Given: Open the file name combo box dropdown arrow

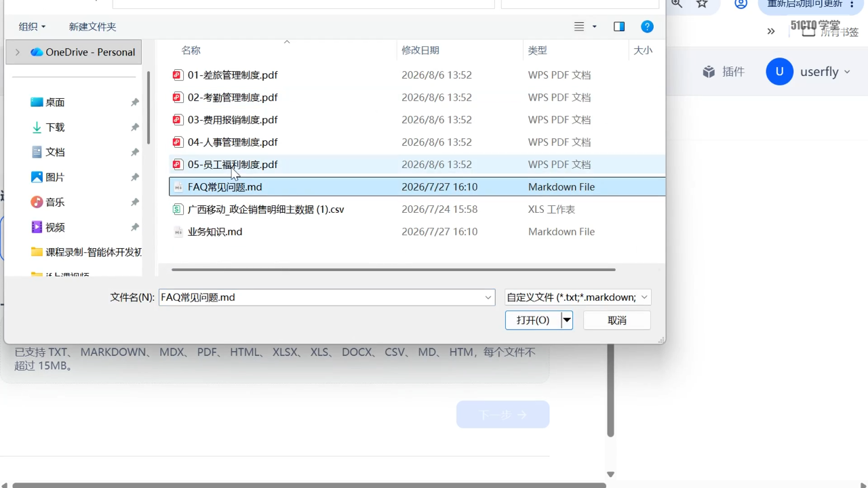Looking at the screenshot, I should point(488,298).
